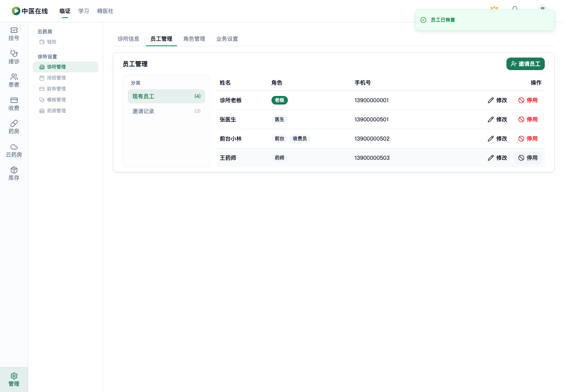Image resolution: width=564 pixels, height=392 pixels.
Task: Open the 管理 settings gear icon
Action: coord(14,379)
